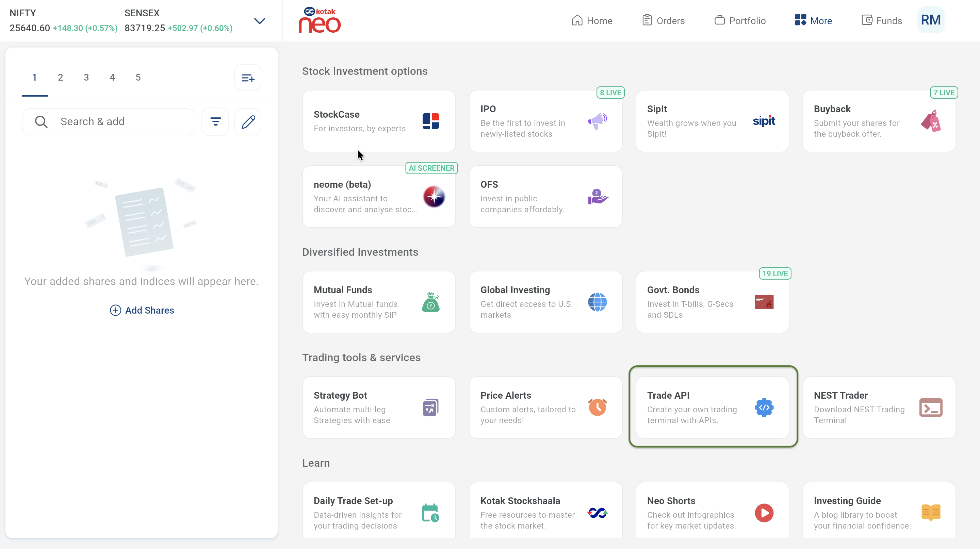Screen dimensions: 980x549
Task: Click the add new watchlist icon
Action: click(248, 78)
